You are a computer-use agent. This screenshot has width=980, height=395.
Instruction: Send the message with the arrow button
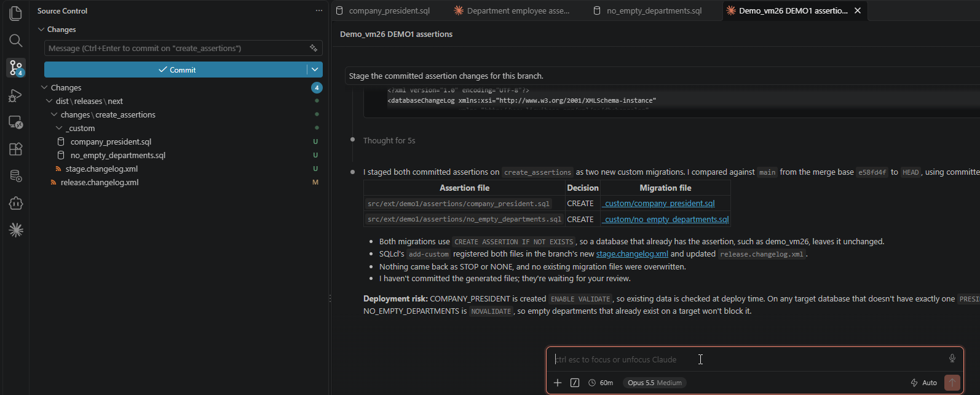[x=952, y=383]
